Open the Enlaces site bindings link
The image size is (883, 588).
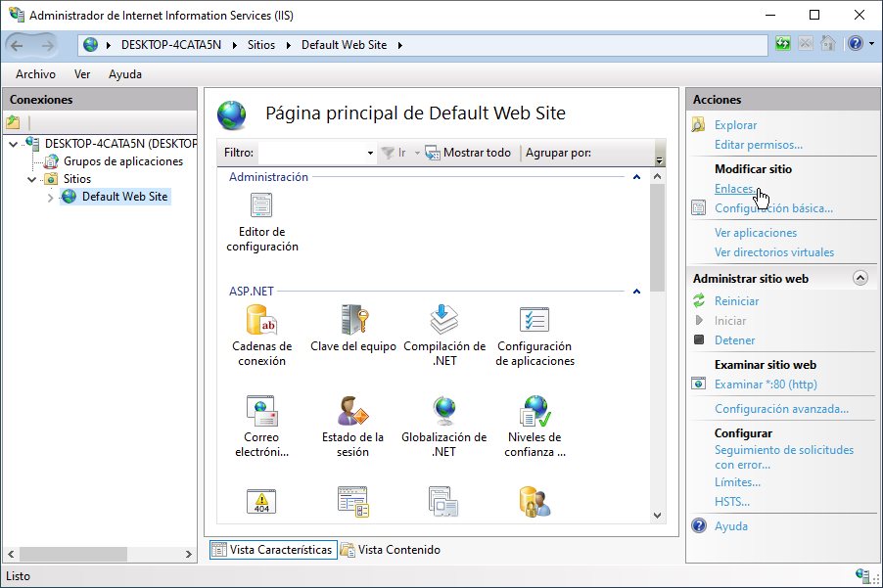(x=735, y=189)
